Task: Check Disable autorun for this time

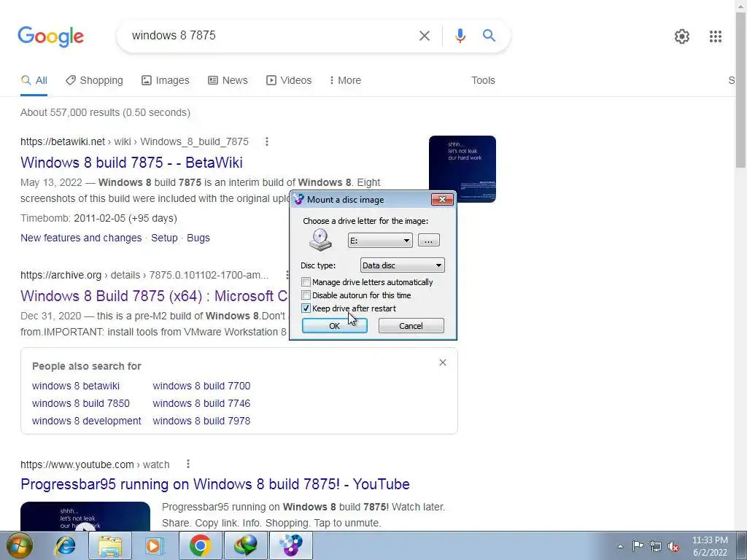Action: [x=306, y=295]
